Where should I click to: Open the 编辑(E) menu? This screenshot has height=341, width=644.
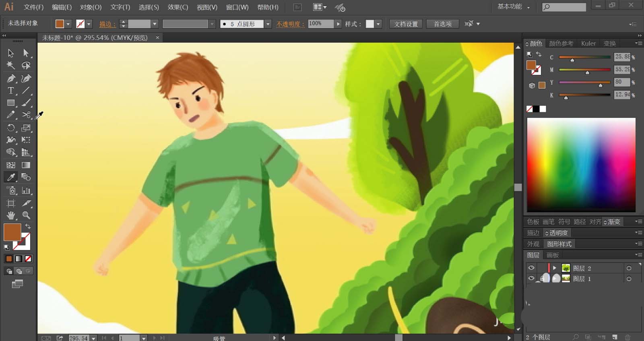[x=62, y=7]
